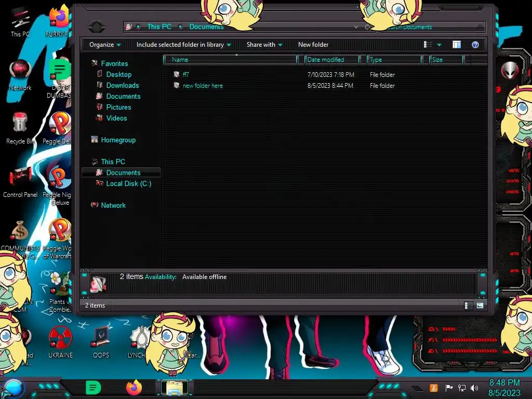
Task: Open the OOPS desktop shortcut
Action: pyautogui.click(x=101, y=343)
